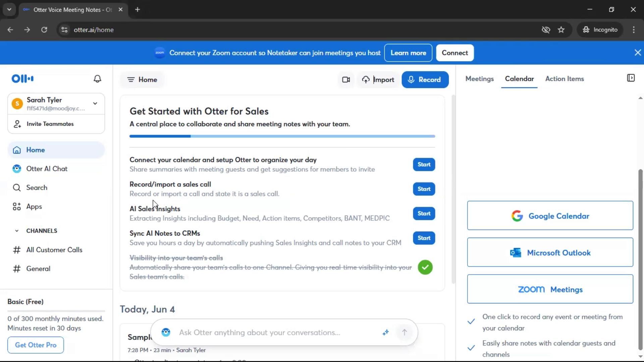Screen dimensions: 644x362
Task: Open the browser three-dot menu
Action: (634, 30)
